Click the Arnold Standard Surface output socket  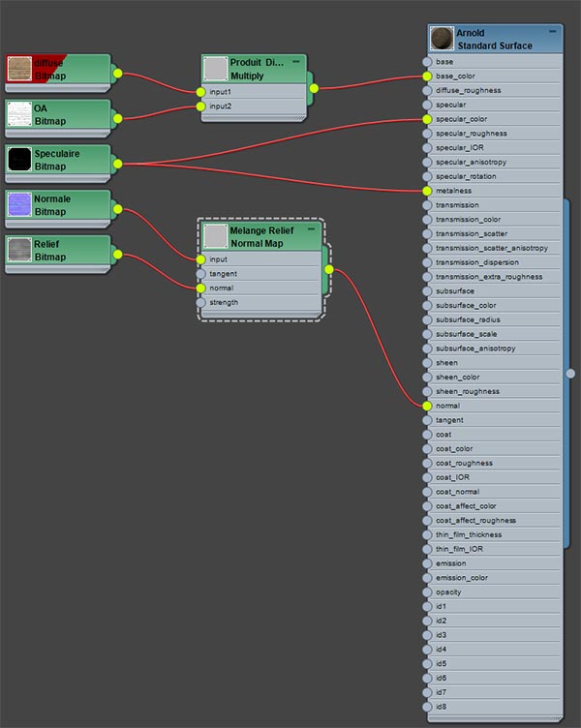pos(570,373)
